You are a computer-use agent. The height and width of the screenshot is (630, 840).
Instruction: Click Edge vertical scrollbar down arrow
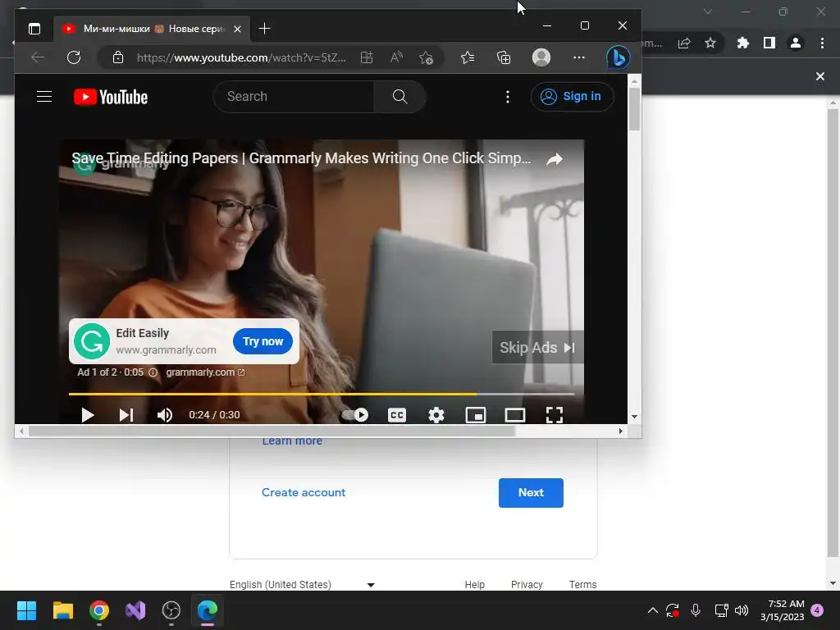[634, 416]
